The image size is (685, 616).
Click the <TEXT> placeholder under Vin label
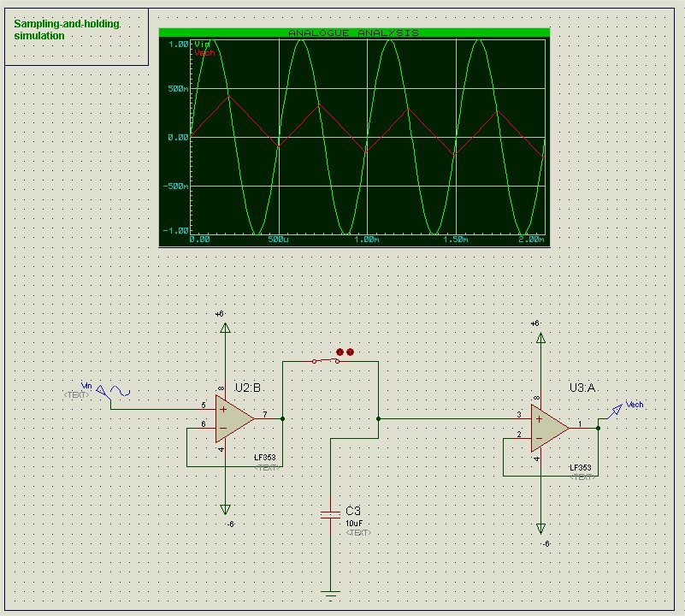(x=76, y=394)
